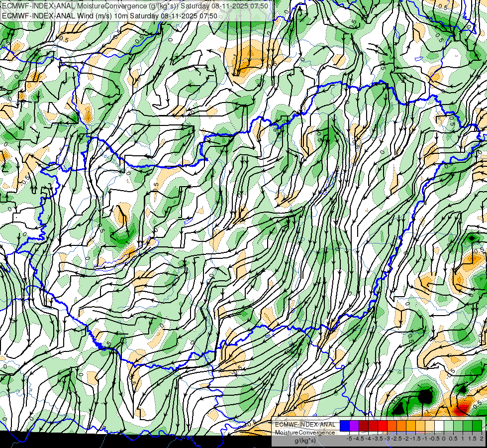Image resolution: width=487 pixels, height=448 pixels.
Task: Choose the pale peach swatch between -1 and -0.5
Action: pos(430,426)
